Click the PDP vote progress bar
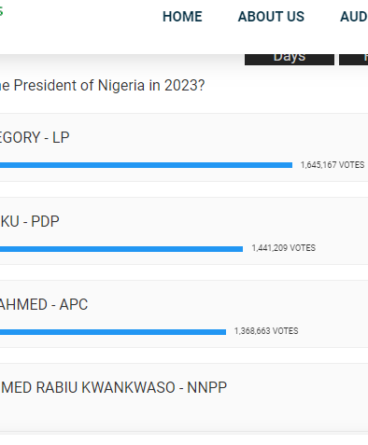The image size is (368, 445). pos(121,249)
